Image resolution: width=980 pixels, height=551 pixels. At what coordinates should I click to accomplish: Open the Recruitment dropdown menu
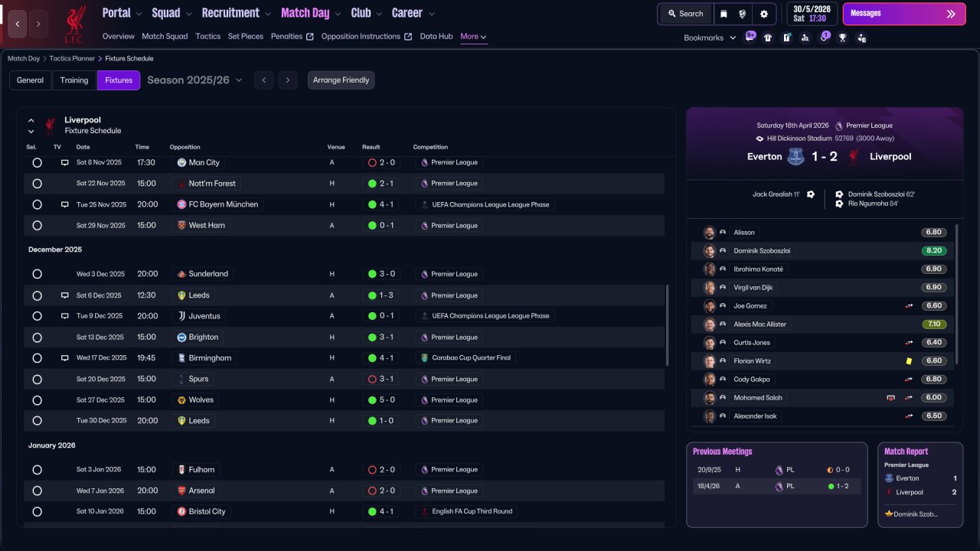[237, 13]
